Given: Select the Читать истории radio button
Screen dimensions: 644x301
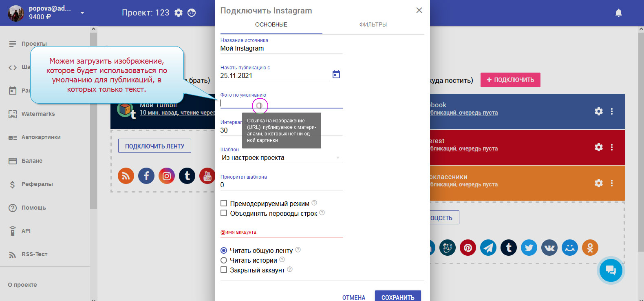Looking at the screenshot, I should pyautogui.click(x=224, y=260).
